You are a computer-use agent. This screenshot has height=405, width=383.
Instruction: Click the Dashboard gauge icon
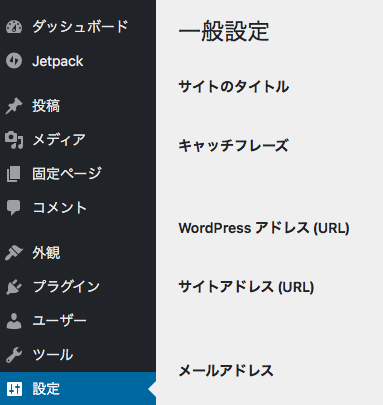14,27
